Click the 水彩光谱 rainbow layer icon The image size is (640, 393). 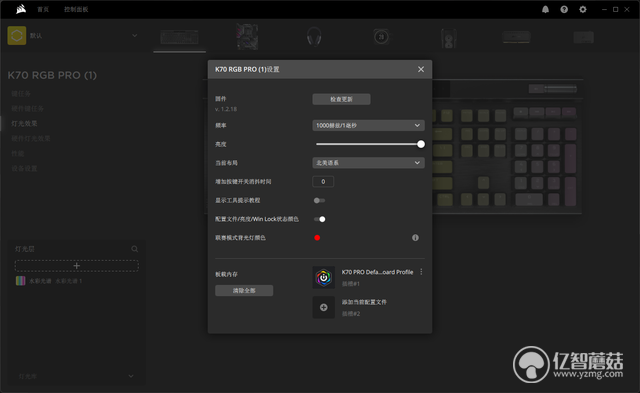point(20,281)
